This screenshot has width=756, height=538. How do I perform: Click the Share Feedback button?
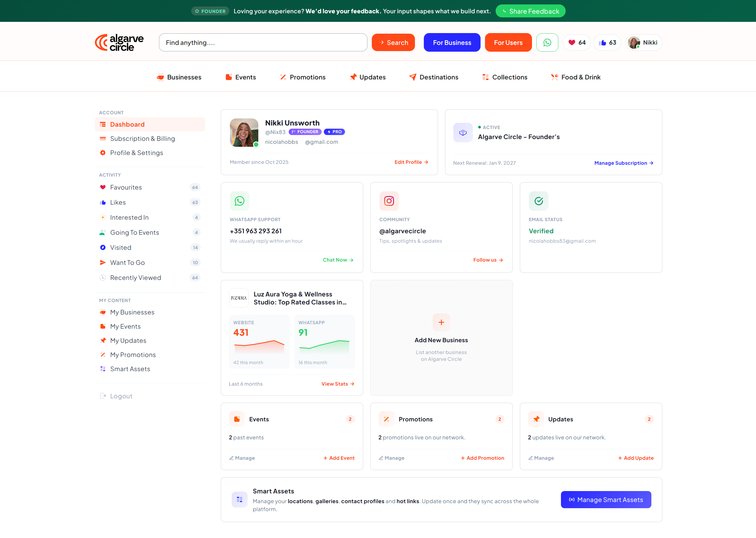[x=530, y=11]
